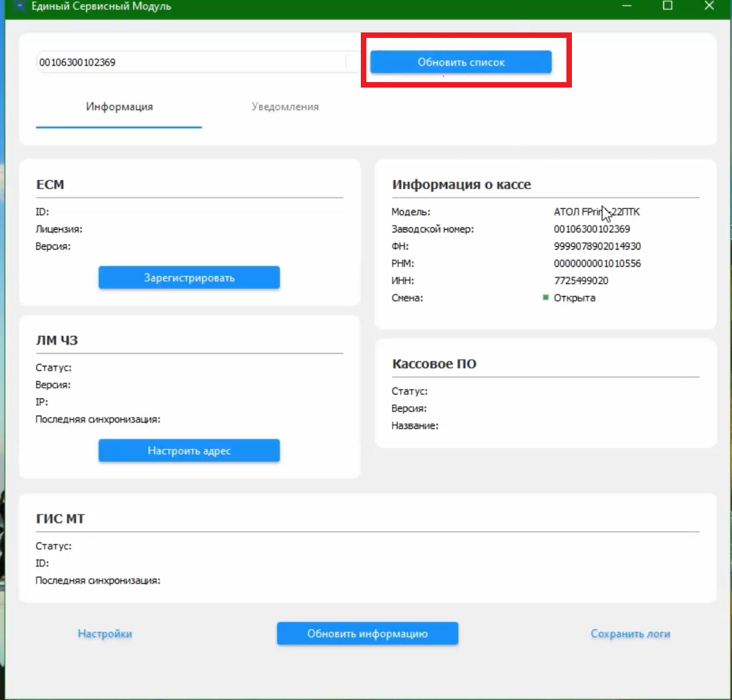
Task: Click the Открыта shift status text
Action: (574, 298)
